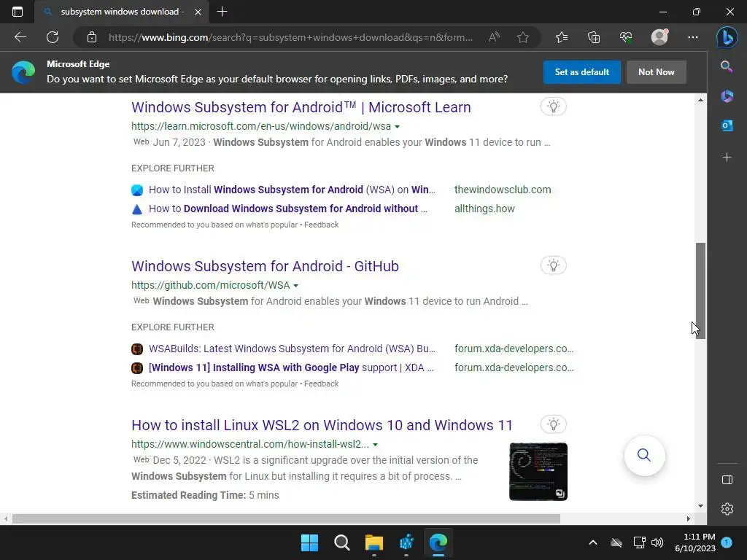Open Collections icon in toolbar
Viewport: 747px width, 560px height.
(x=594, y=37)
